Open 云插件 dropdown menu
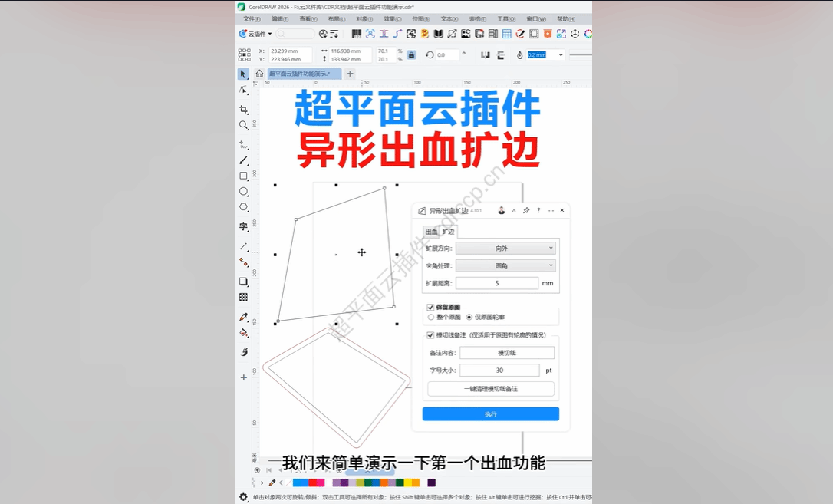This screenshot has height=504, width=833. 255,34
